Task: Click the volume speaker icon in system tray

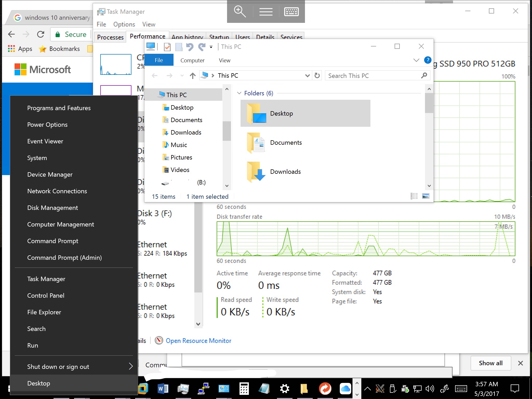Action: tap(430, 389)
